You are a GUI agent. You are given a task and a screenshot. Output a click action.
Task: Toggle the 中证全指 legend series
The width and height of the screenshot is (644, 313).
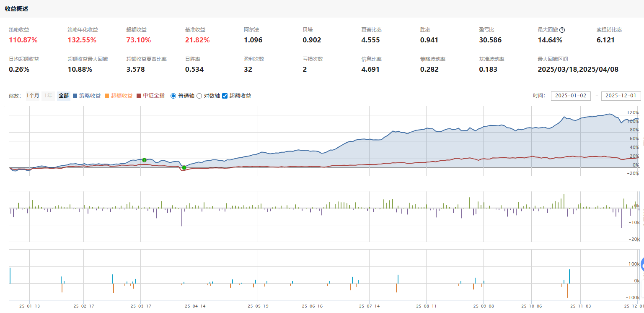pyautogui.click(x=150, y=96)
